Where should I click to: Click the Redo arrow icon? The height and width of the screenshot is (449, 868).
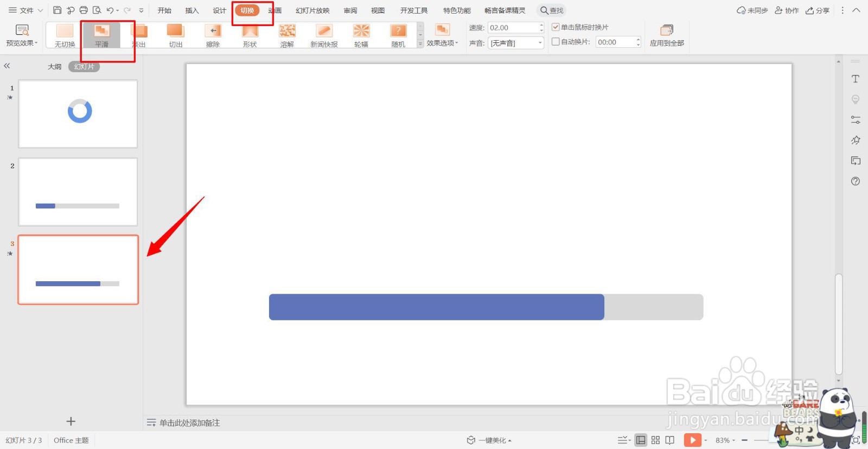pos(127,10)
